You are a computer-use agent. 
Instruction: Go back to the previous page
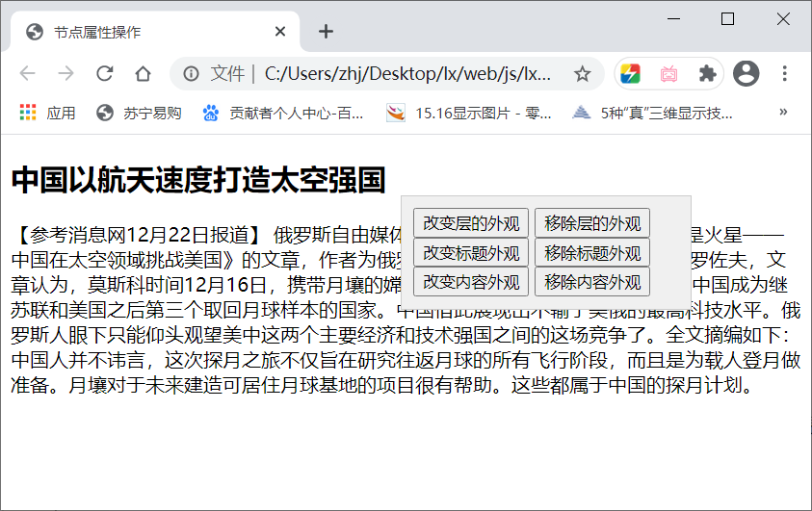click(27, 73)
